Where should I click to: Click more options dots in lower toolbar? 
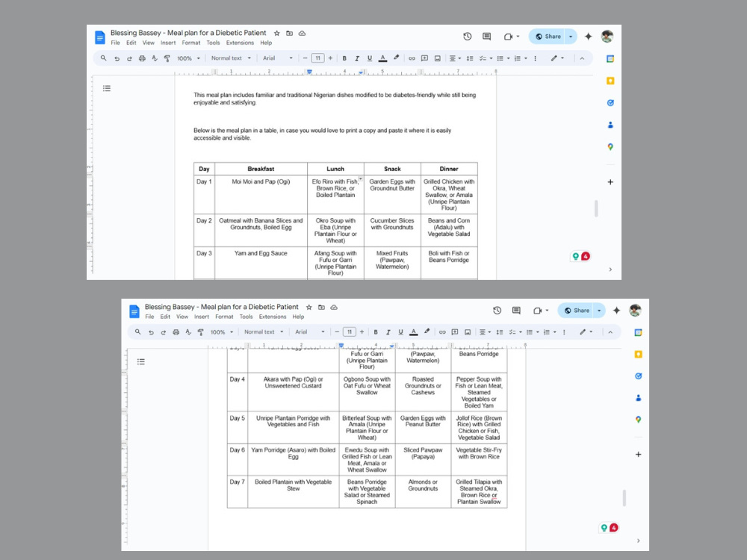pyautogui.click(x=564, y=332)
